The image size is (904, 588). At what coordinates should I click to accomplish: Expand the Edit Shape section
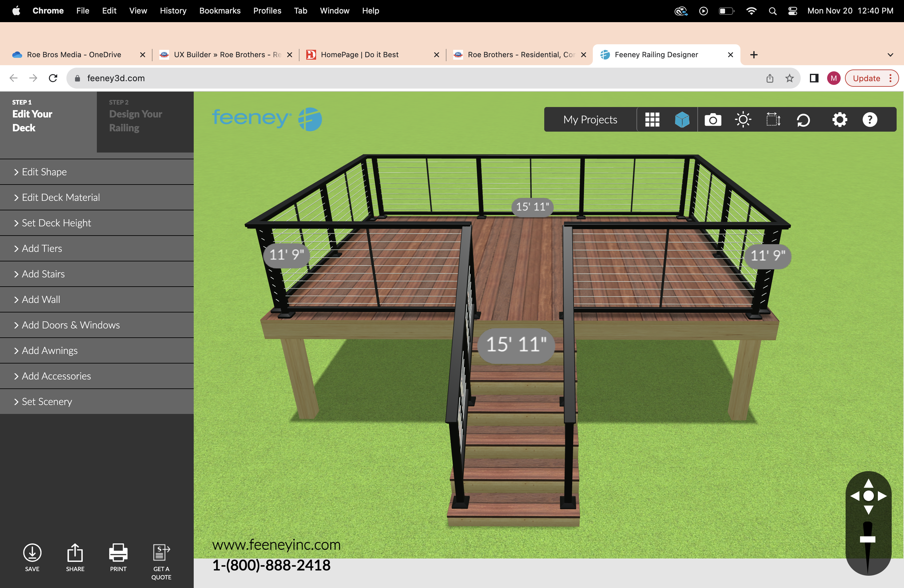coord(44,172)
